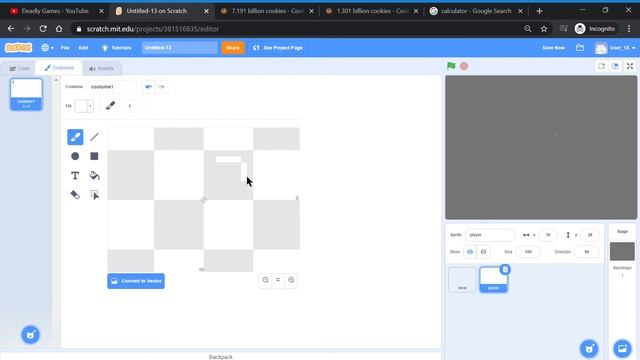Click the sprite x position field
640x360 pixels.
click(548, 235)
